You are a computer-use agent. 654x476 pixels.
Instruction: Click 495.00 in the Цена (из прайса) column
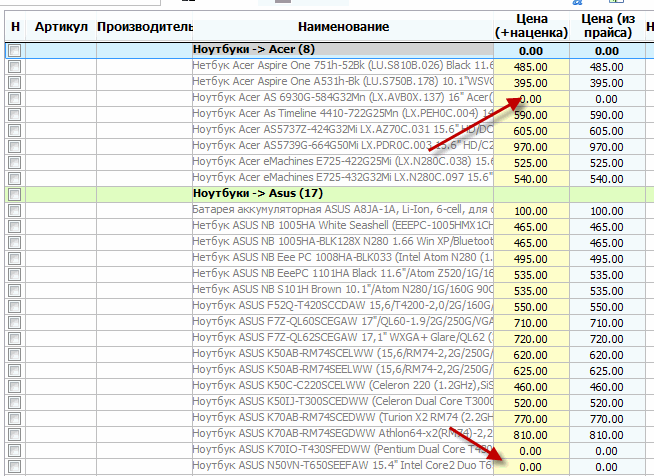(x=606, y=259)
